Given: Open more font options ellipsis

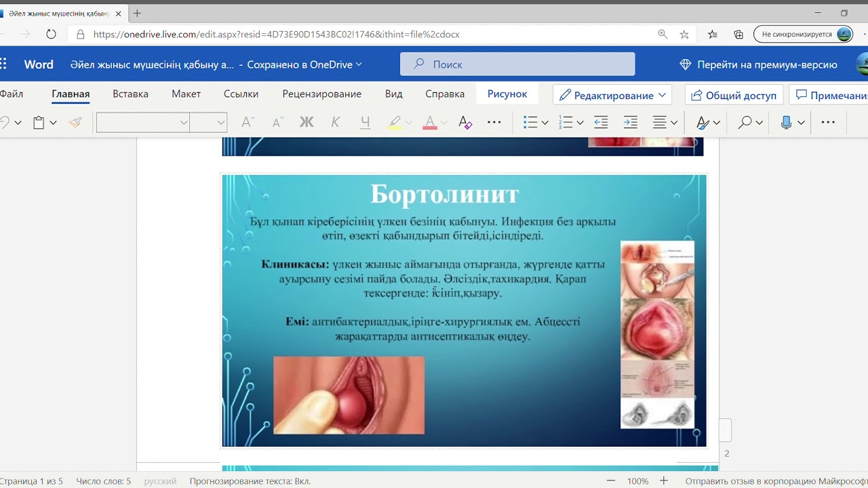Looking at the screenshot, I should [x=494, y=123].
